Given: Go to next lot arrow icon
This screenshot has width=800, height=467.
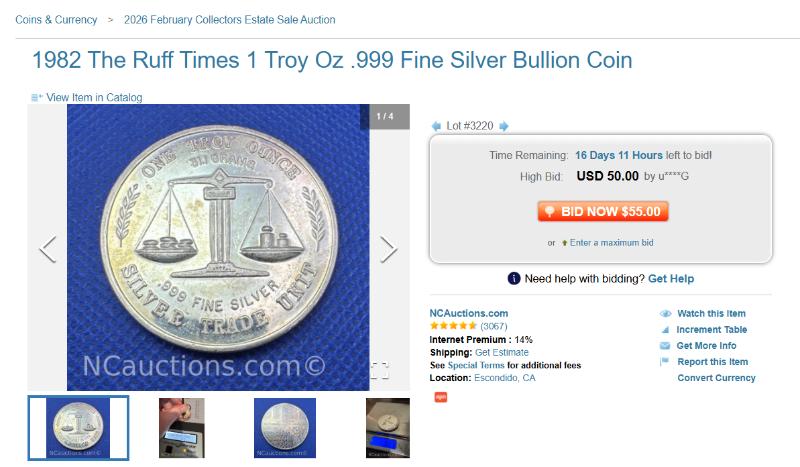Looking at the screenshot, I should (504, 126).
